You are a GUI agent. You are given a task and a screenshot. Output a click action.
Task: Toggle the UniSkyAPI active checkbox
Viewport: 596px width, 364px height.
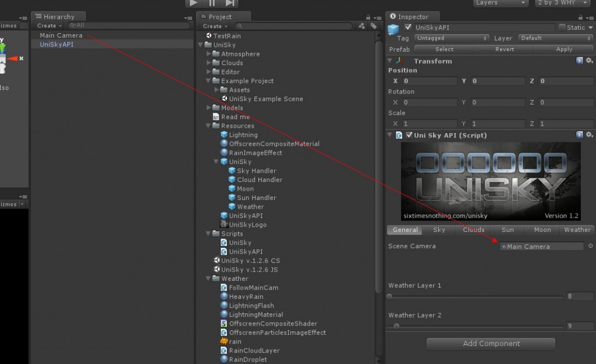(407, 27)
